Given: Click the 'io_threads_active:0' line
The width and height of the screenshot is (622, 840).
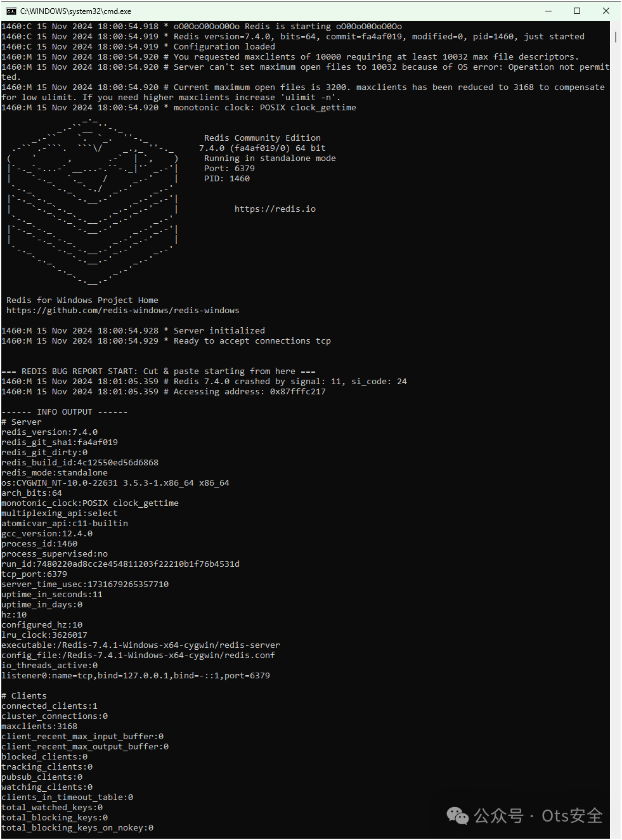Looking at the screenshot, I should [49, 666].
